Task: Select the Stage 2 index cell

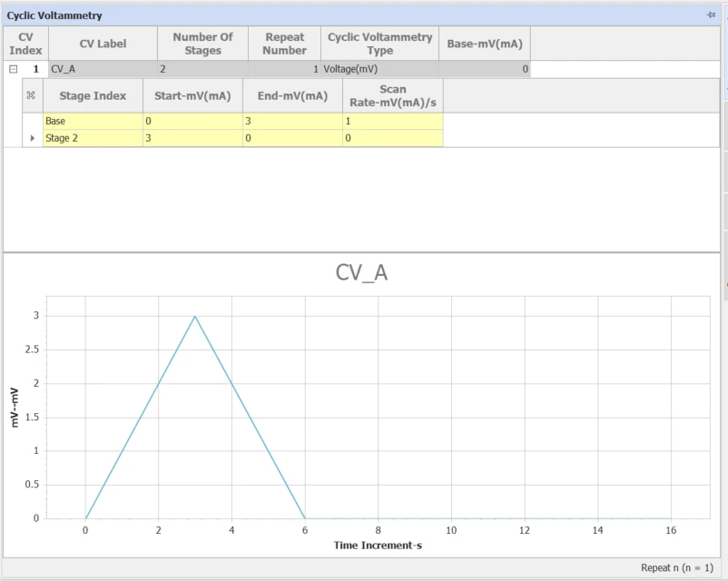Action: 93,138
